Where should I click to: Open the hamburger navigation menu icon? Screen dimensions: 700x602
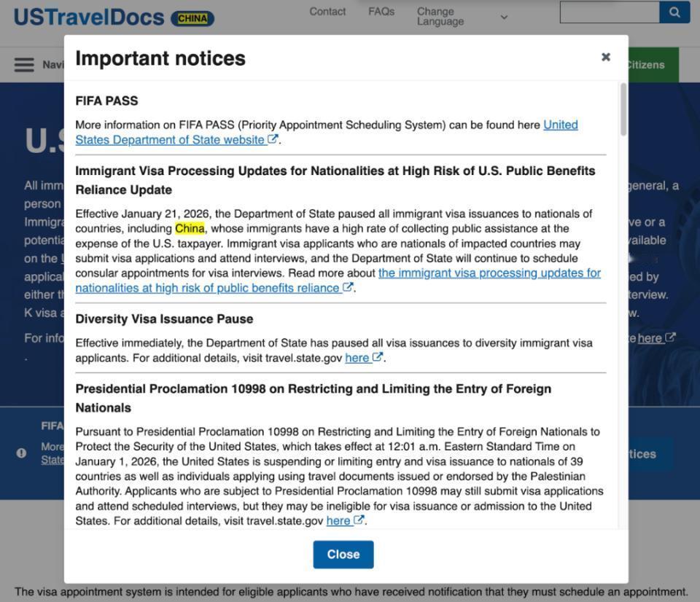[x=24, y=65]
